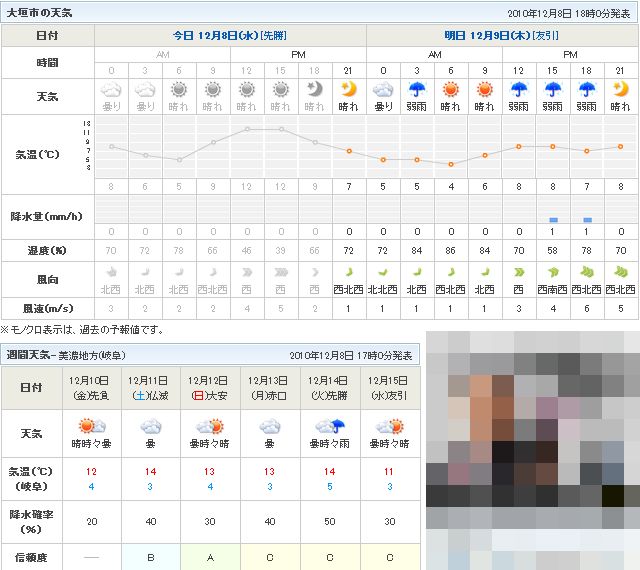Click the 湿度(%) row label
This screenshot has height=570, width=640.
[47, 250]
